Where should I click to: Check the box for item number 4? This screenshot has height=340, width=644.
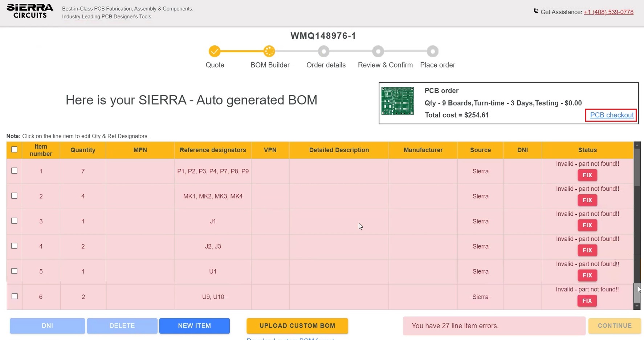point(14,246)
